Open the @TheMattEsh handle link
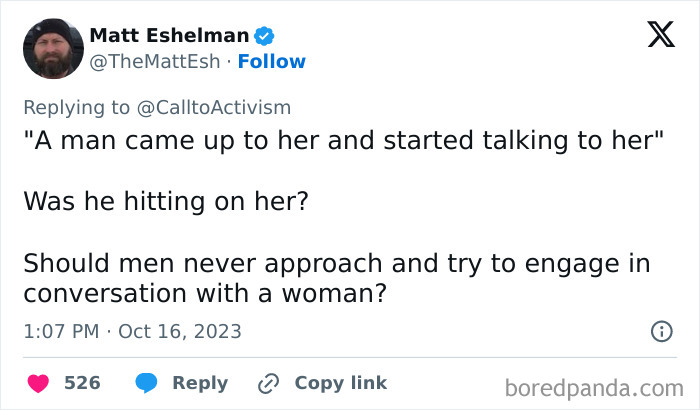 point(153,61)
